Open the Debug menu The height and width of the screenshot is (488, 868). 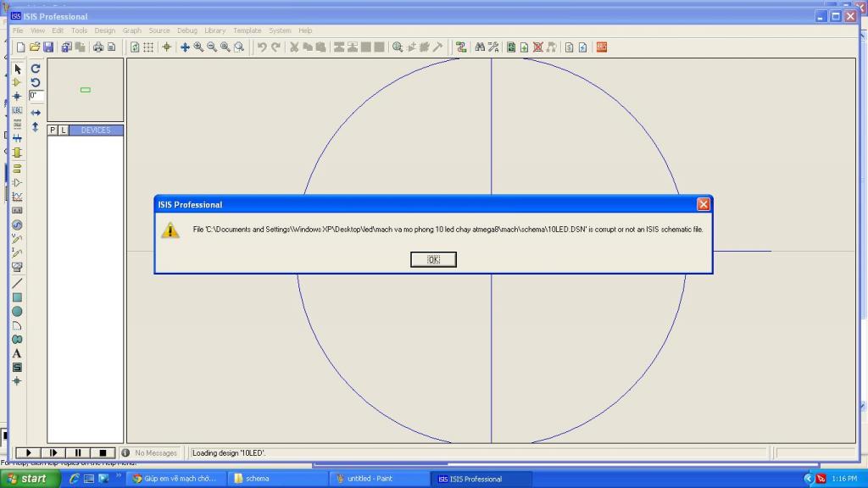tap(187, 30)
